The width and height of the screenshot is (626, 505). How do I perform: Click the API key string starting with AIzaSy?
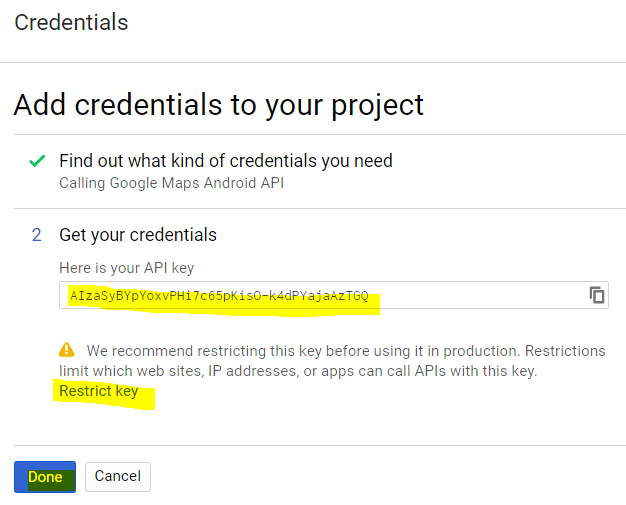tap(219, 296)
